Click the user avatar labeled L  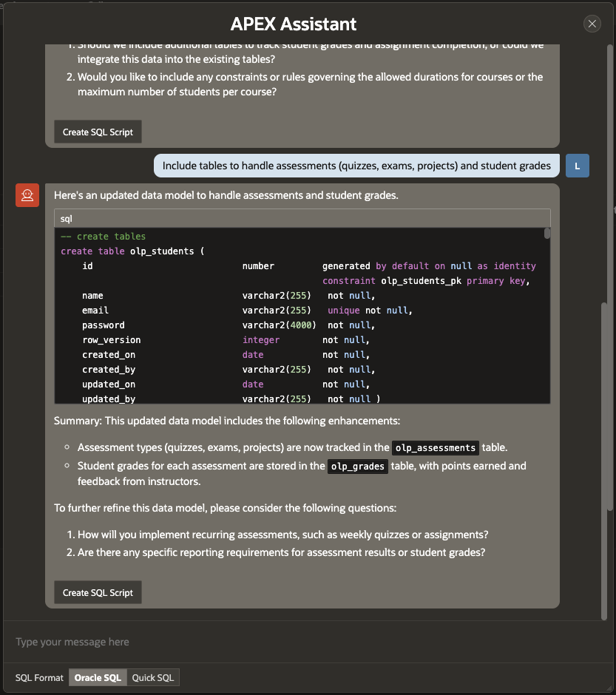pos(577,166)
